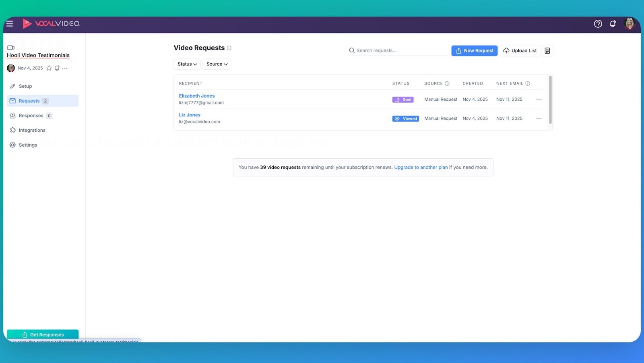
Task: Click the New Request button
Action: pos(475,51)
